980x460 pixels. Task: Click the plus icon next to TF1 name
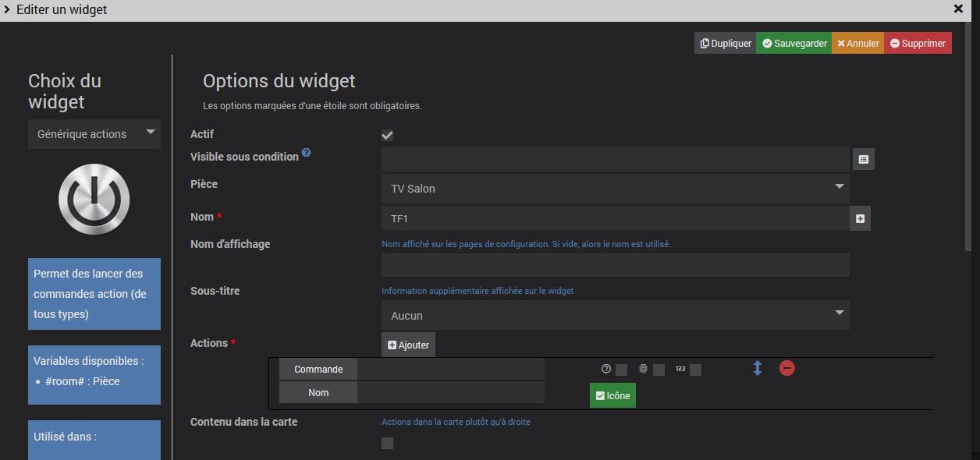860,219
